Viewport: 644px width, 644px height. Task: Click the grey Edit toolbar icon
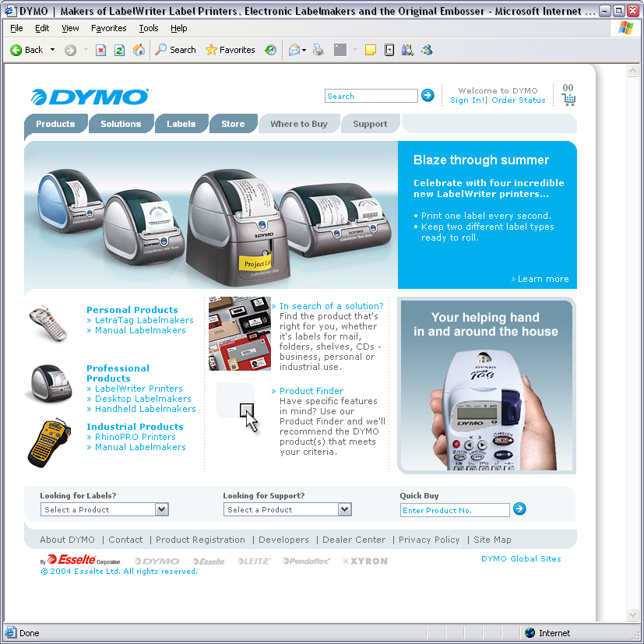[x=340, y=50]
